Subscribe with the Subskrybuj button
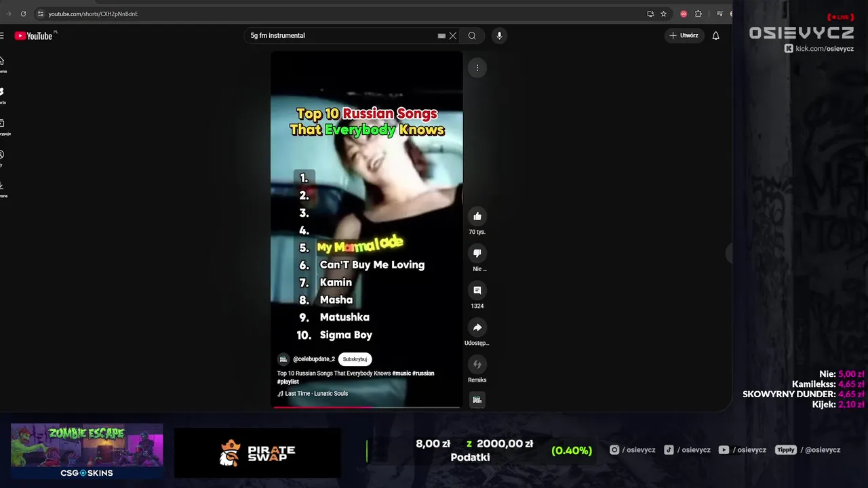This screenshot has height=488, width=868. pyautogui.click(x=355, y=359)
